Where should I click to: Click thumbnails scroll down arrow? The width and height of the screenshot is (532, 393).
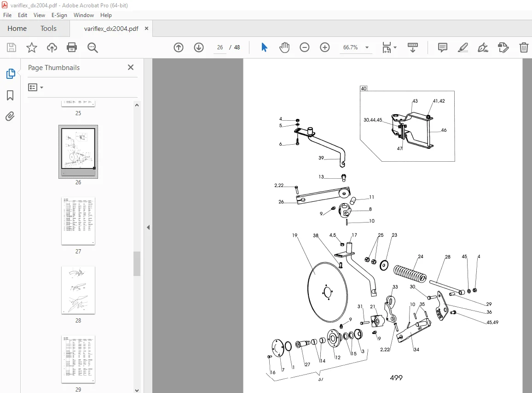pyautogui.click(x=137, y=390)
